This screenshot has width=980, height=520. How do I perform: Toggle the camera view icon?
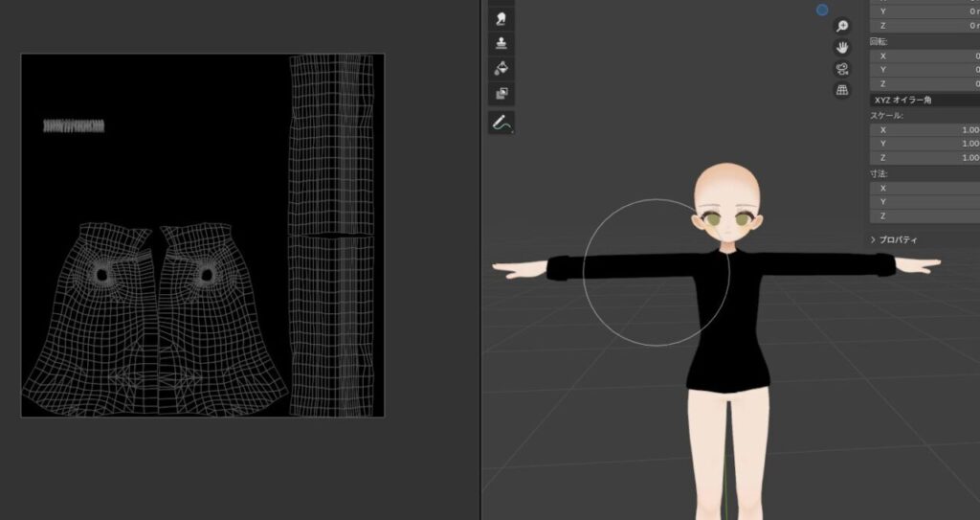click(842, 68)
